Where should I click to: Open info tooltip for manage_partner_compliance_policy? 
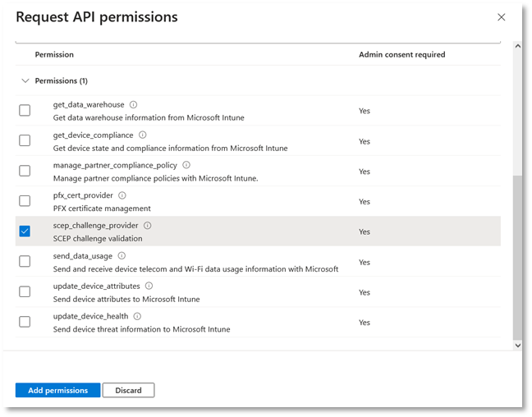tap(186, 165)
